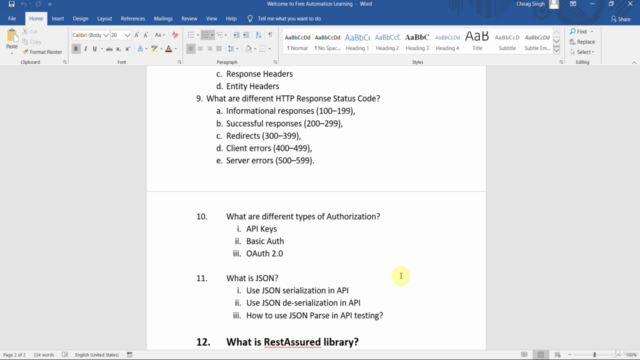Activate the Format Painter brush
This screenshot has height=360, width=640.
click(42, 52)
